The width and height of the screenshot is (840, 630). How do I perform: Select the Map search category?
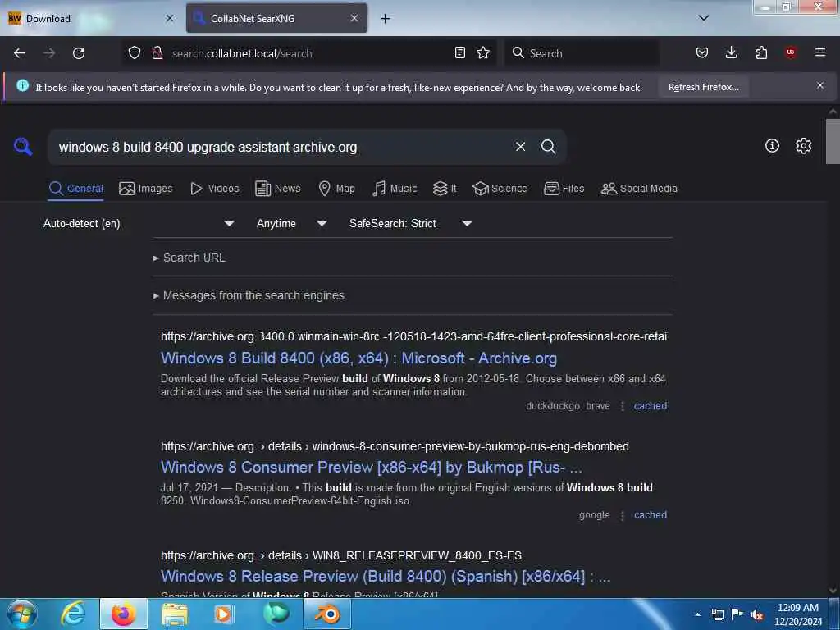(x=337, y=189)
